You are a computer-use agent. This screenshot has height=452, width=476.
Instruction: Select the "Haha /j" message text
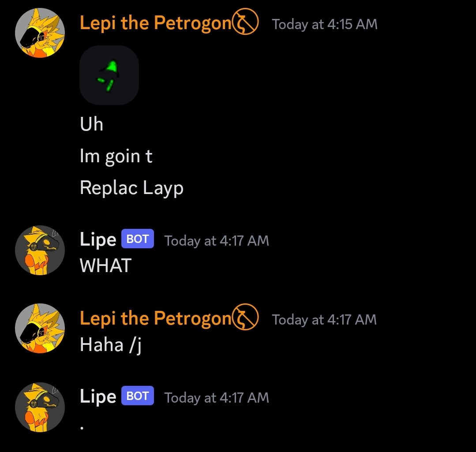coord(110,344)
